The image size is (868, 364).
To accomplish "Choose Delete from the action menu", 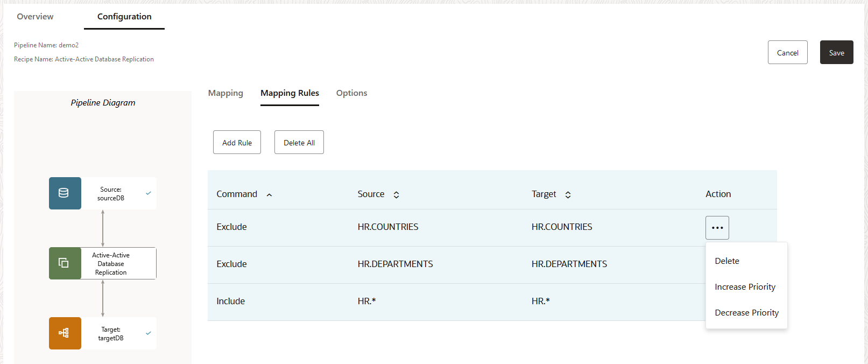I will [x=726, y=261].
